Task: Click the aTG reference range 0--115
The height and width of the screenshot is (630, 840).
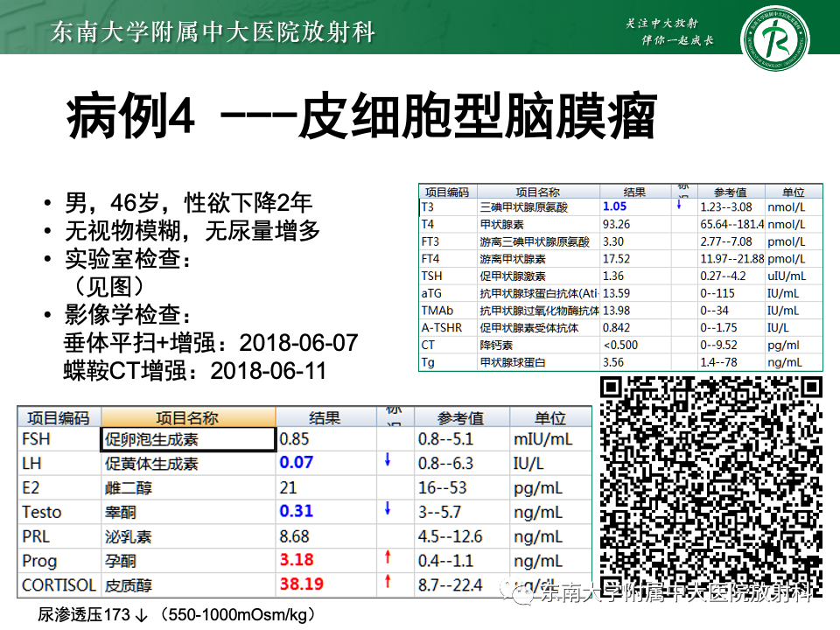Action: pos(717,293)
